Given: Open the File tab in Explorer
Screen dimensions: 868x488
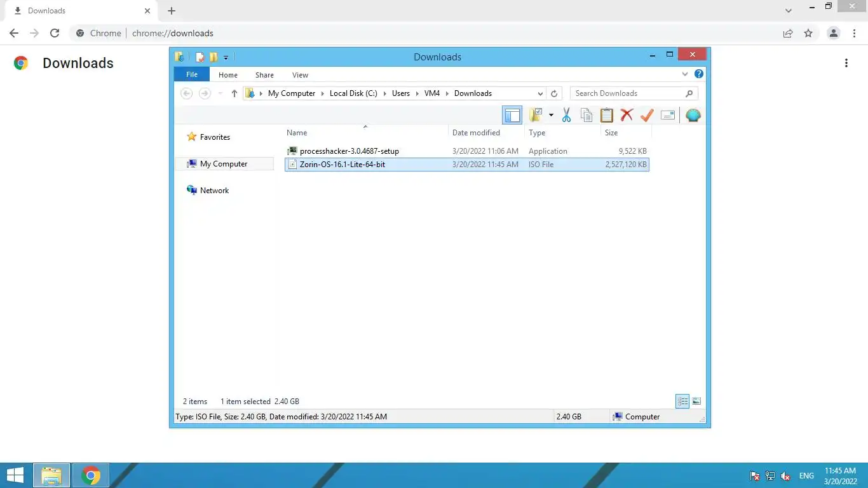Looking at the screenshot, I should tap(192, 74).
